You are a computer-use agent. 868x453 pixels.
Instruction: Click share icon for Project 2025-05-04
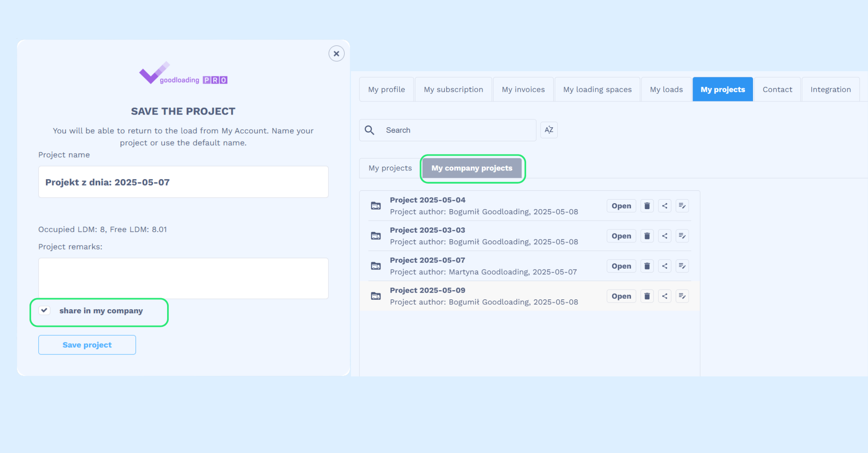[665, 206]
